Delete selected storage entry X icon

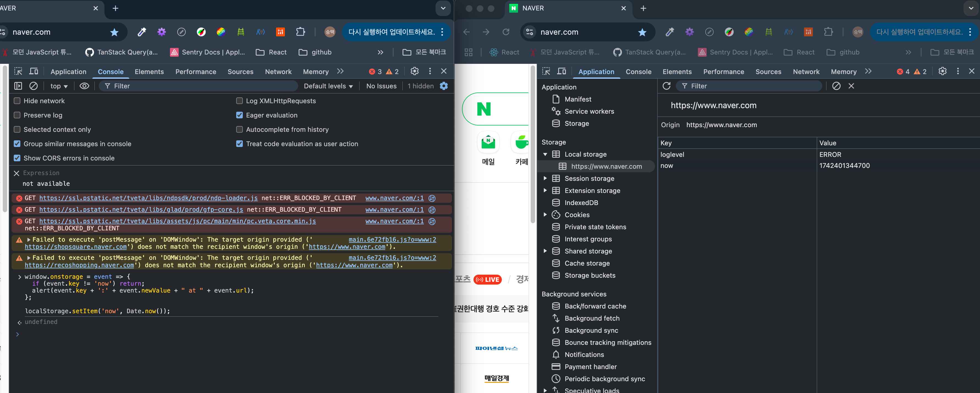click(x=851, y=86)
